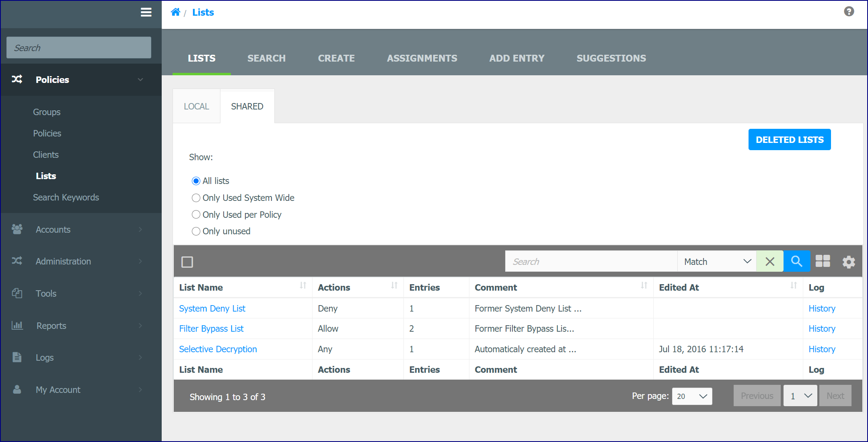Switch to the LOCAL sub-tab

196,106
